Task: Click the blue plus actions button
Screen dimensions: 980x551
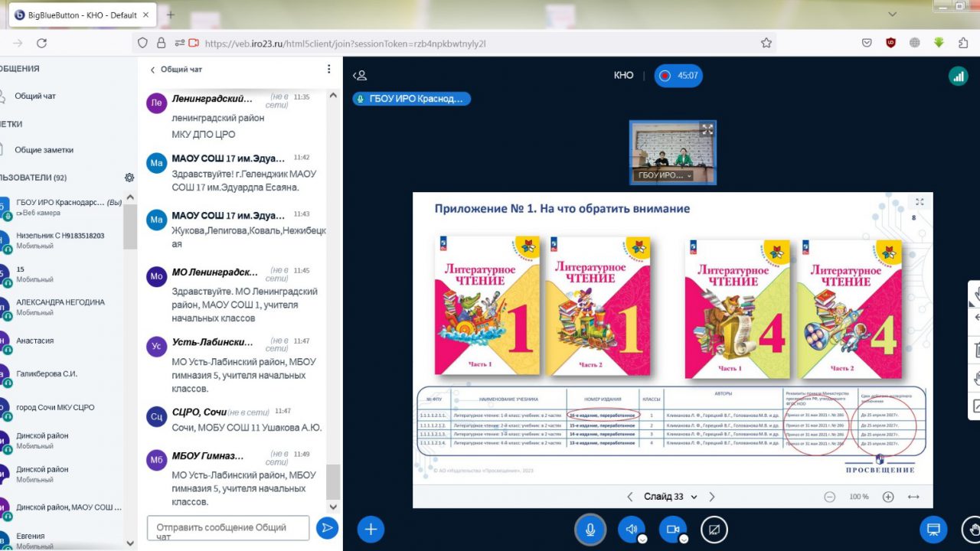Action: click(x=371, y=529)
